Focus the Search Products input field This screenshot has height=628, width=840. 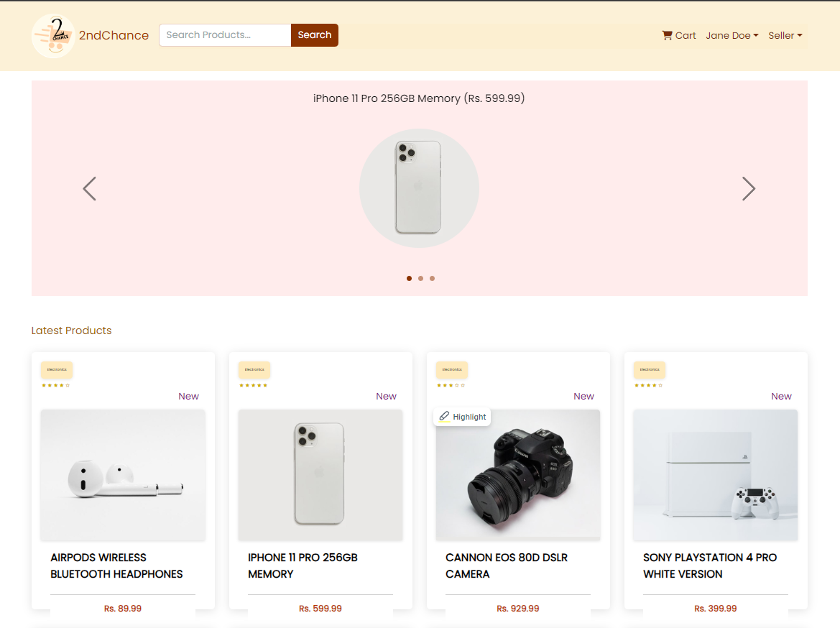(225, 35)
